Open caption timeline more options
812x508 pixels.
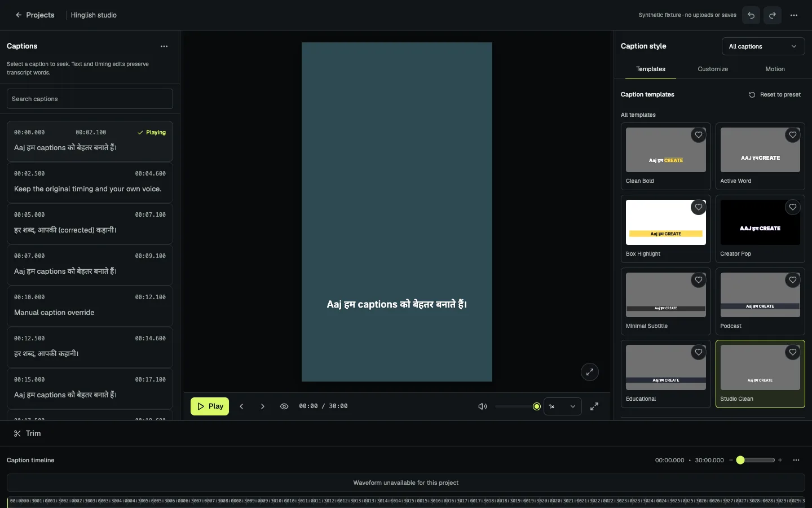point(796,460)
